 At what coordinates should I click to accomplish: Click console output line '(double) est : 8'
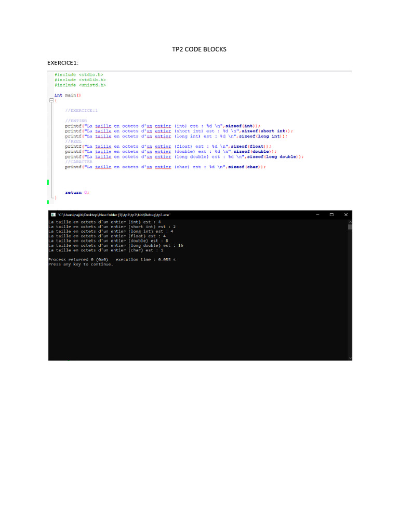109,241
